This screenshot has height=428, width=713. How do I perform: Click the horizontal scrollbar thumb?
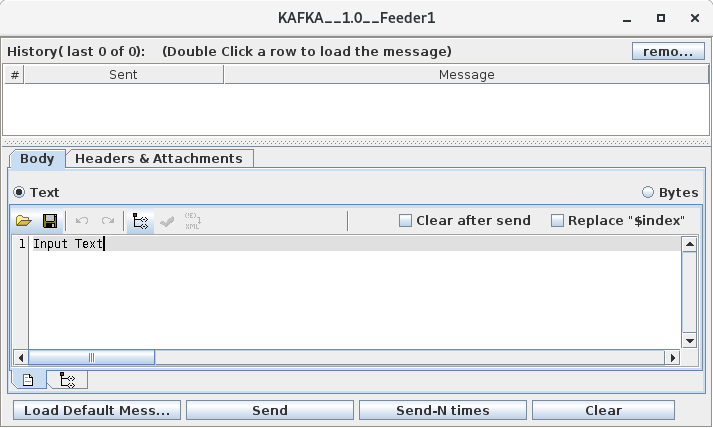[x=91, y=358]
